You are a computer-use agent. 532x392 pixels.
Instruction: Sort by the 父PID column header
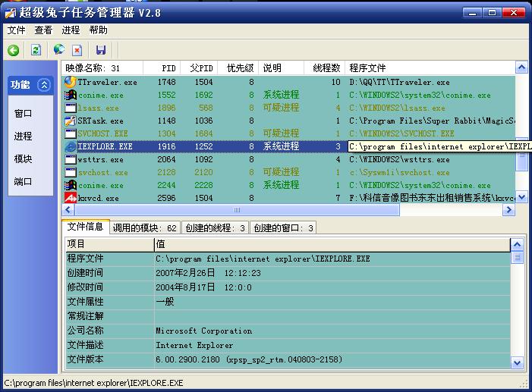pos(199,68)
